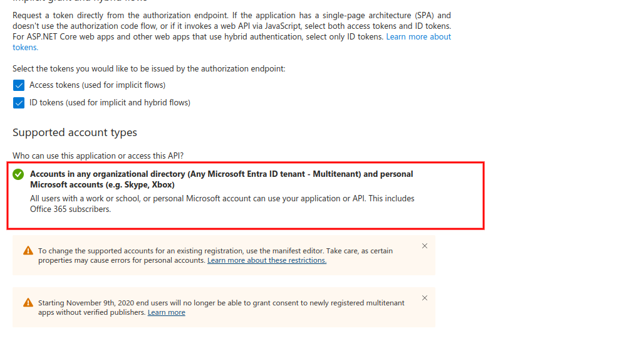Click 'Select the tokens you would like' instruction text

point(148,69)
